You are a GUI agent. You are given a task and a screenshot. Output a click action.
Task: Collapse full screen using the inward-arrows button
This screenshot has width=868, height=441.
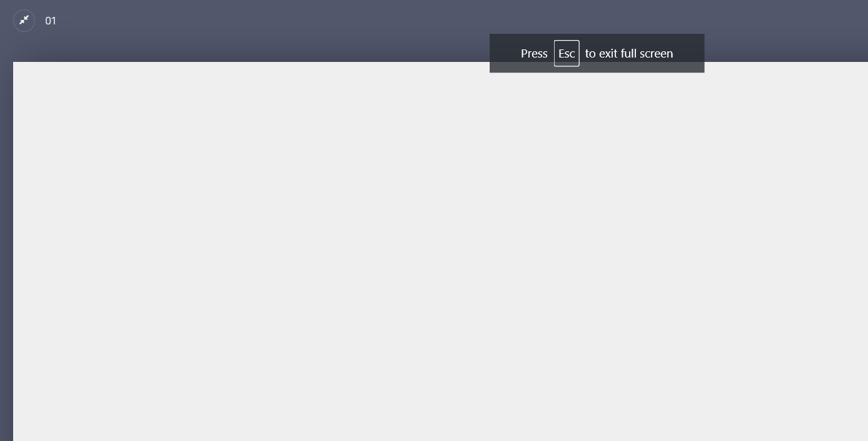[x=24, y=21]
